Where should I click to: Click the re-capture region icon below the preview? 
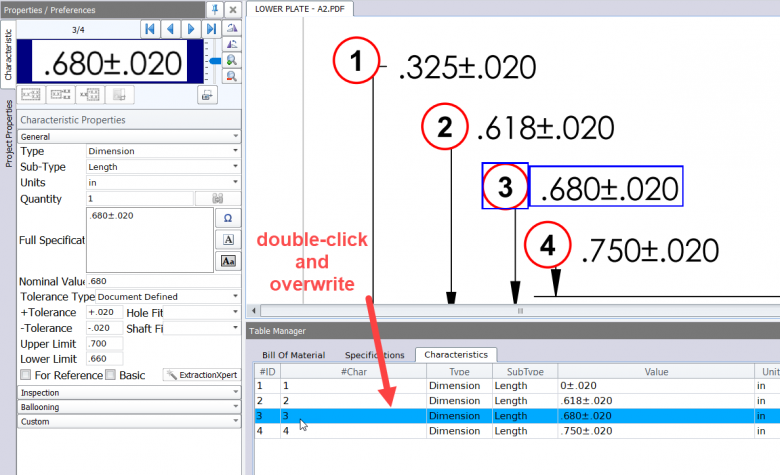coord(207,95)
